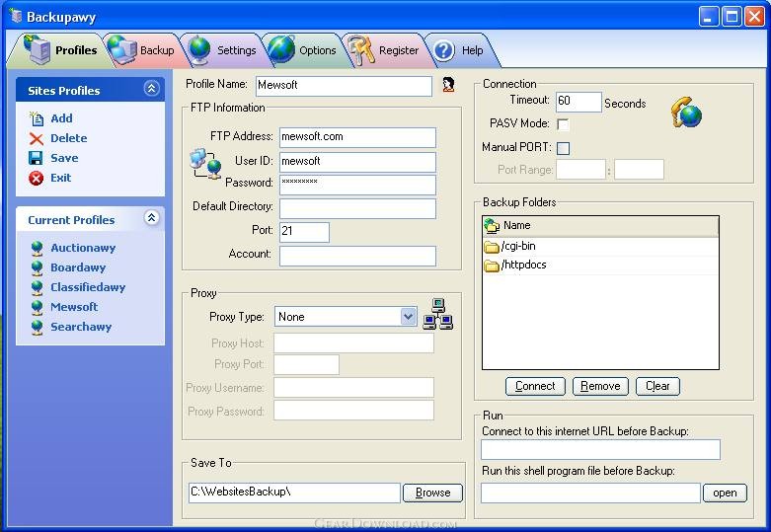Open the Proxy Type dropdown
This screenshot has height=532, width=771.
(408, 316)
